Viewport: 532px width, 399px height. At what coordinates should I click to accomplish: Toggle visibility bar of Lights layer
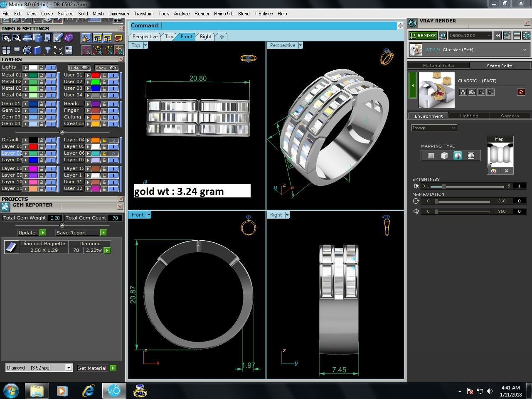(51, 67)
